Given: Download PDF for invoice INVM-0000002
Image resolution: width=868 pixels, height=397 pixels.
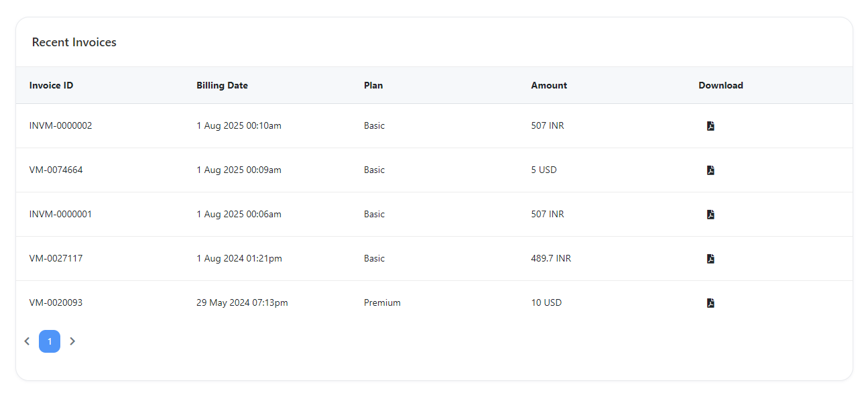Looking at the screenshot, I should [x=710, y=126].
